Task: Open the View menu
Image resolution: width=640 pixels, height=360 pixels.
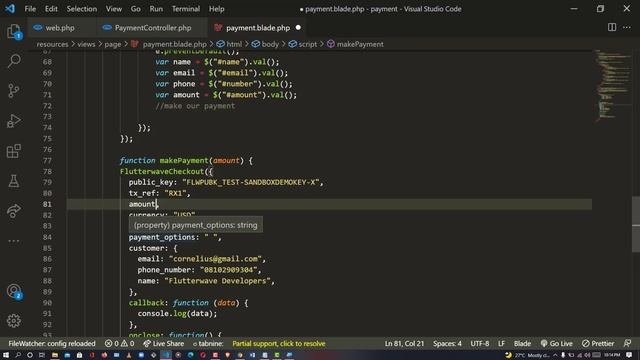Action: point(113,9)
